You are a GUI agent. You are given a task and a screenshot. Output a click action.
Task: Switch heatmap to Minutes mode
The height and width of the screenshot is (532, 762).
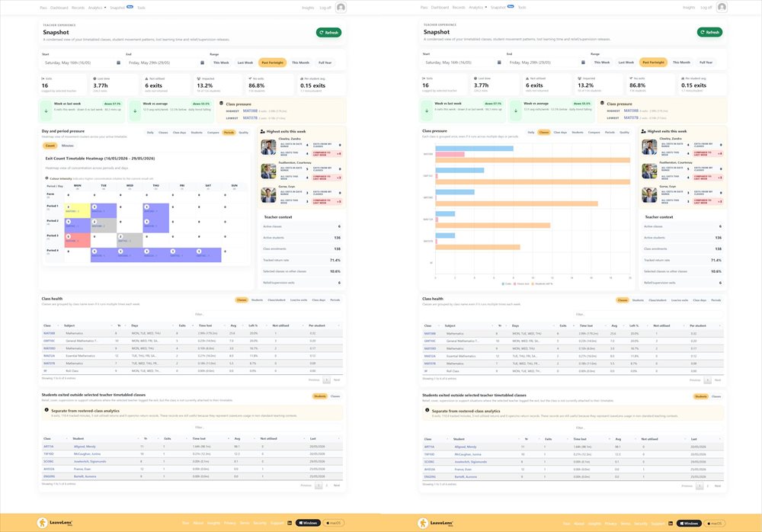(x=68, y=146)
